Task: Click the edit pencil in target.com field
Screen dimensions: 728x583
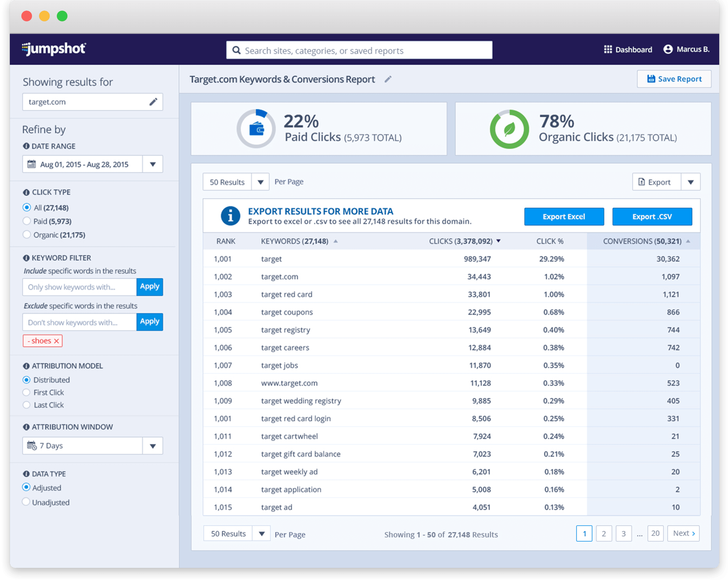Action: (x=153, y=102)
